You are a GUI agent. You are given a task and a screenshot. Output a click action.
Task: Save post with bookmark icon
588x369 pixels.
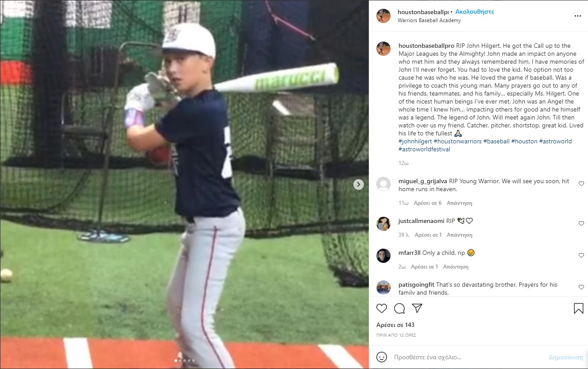coord(578,308)
